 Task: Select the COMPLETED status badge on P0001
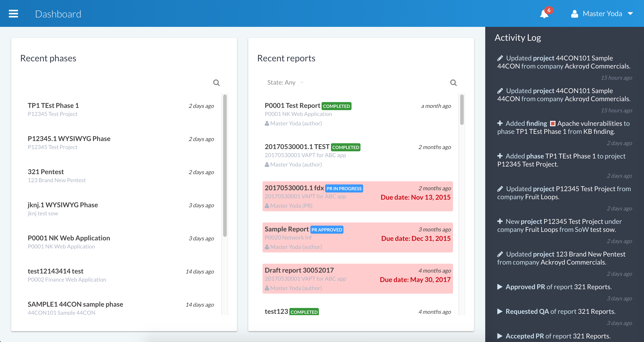337,106
